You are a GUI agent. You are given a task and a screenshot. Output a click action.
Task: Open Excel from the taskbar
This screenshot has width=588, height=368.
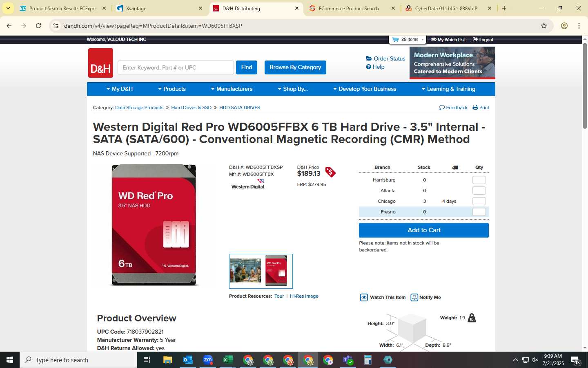coord(228,360)
